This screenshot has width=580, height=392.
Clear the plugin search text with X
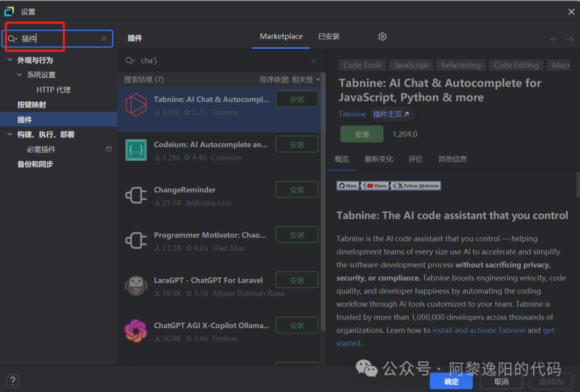tap(314, 61)
